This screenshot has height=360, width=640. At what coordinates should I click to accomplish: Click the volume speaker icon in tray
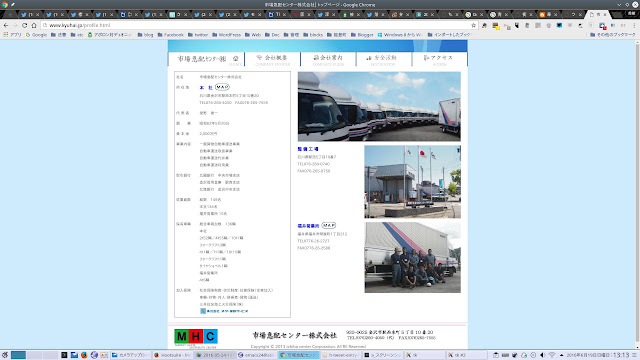coord(542,355)
